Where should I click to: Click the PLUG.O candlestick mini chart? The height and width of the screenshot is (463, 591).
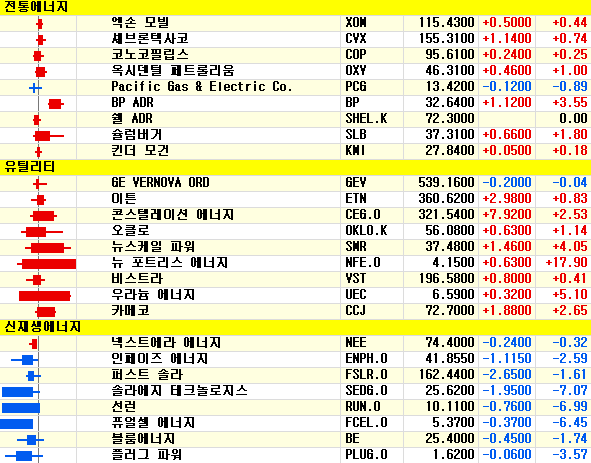pos(24,456)
